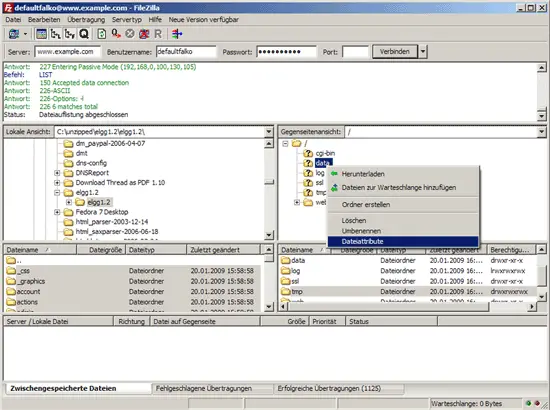Click the reconnect R toolbar icon
The image size is (550, 410).
[x=158, y=34]
